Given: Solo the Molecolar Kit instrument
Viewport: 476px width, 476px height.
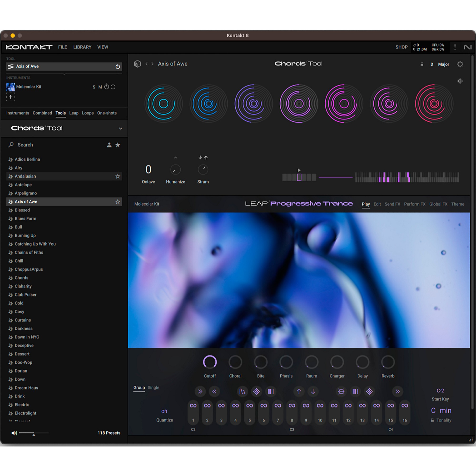Looking at the screenshot, I should click(x=94, y=87).
